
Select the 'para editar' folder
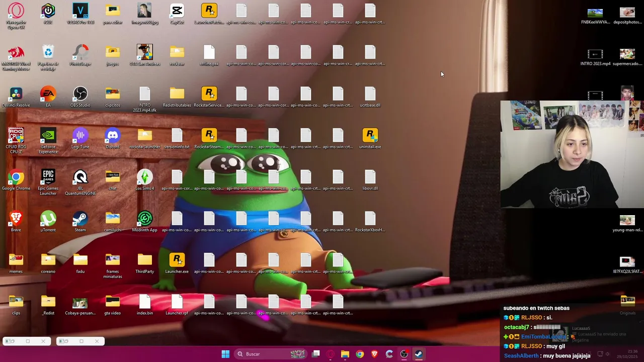click(x=113, y=14)
